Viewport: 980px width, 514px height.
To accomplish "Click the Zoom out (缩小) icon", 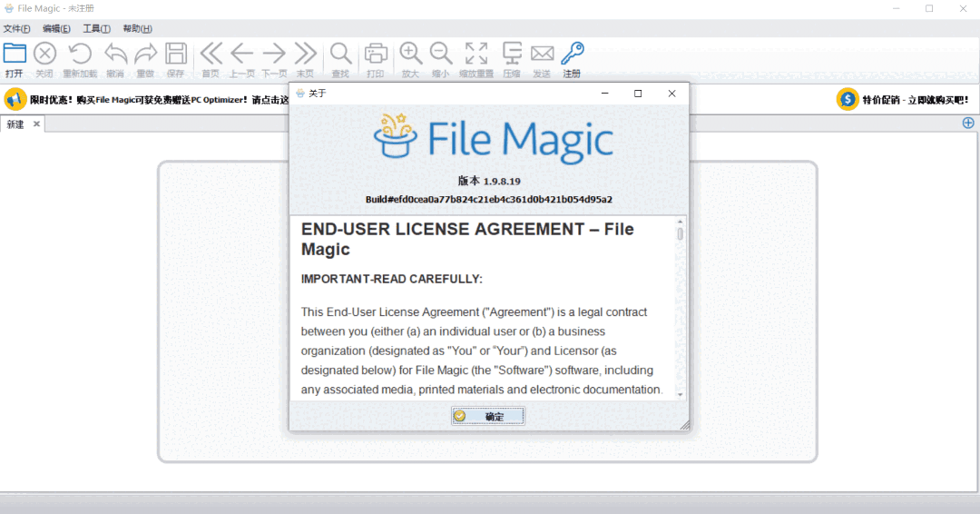I will coord(441,54).
